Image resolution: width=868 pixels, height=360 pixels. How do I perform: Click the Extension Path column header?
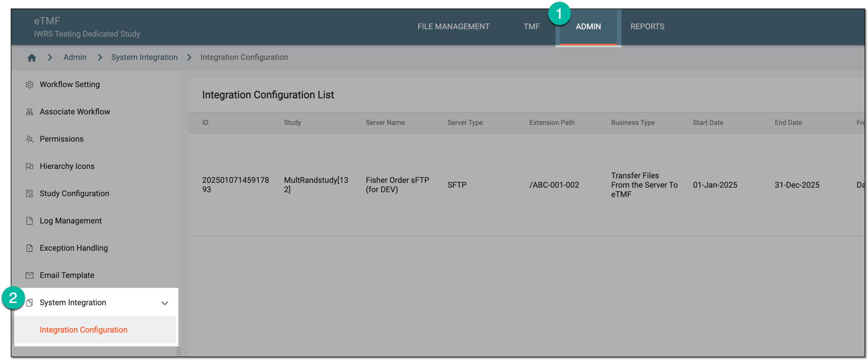(x=552, y=123)
